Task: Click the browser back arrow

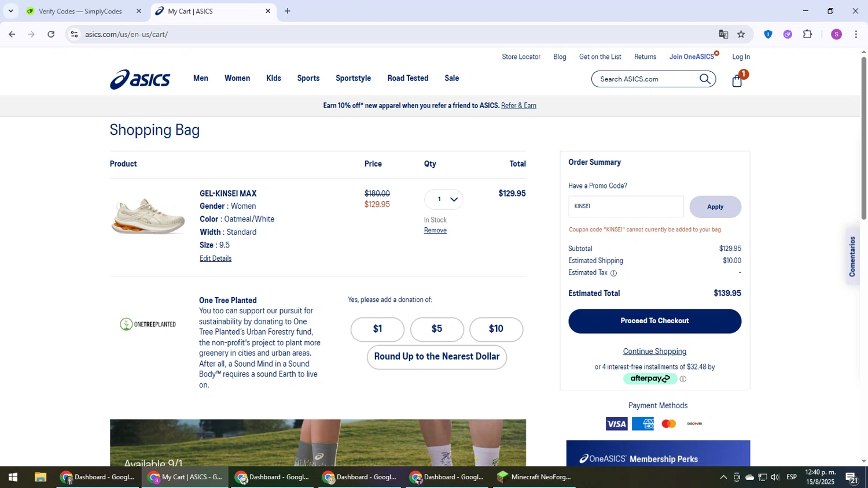Action: coord(12,34)
